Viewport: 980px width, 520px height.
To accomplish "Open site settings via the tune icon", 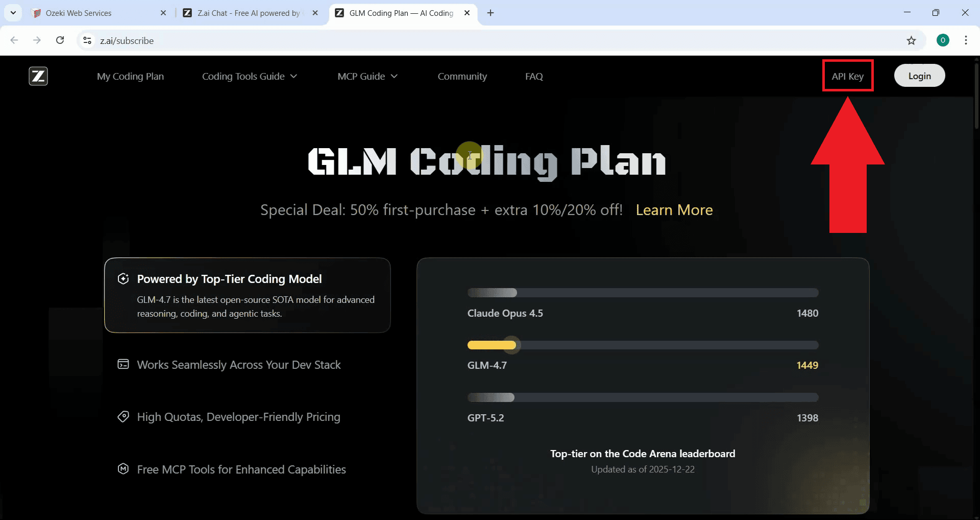I will (87, 40).
